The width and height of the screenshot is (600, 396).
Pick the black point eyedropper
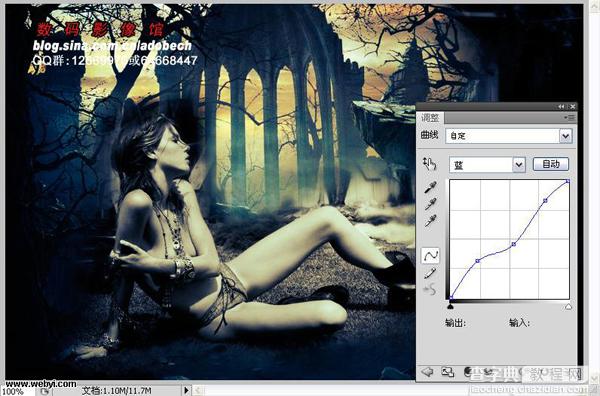[x=430, y=187]
